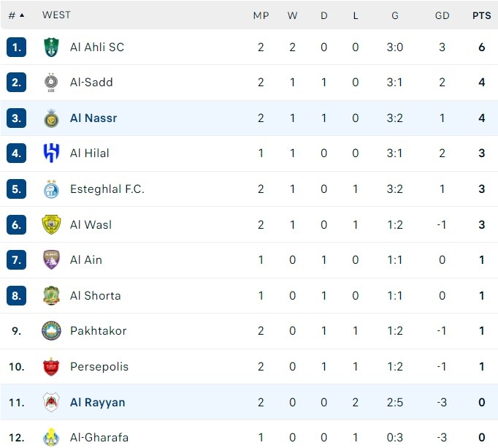498x448 pixels.
Task: Click the MP column header
Action: click(x=261, y=15)
